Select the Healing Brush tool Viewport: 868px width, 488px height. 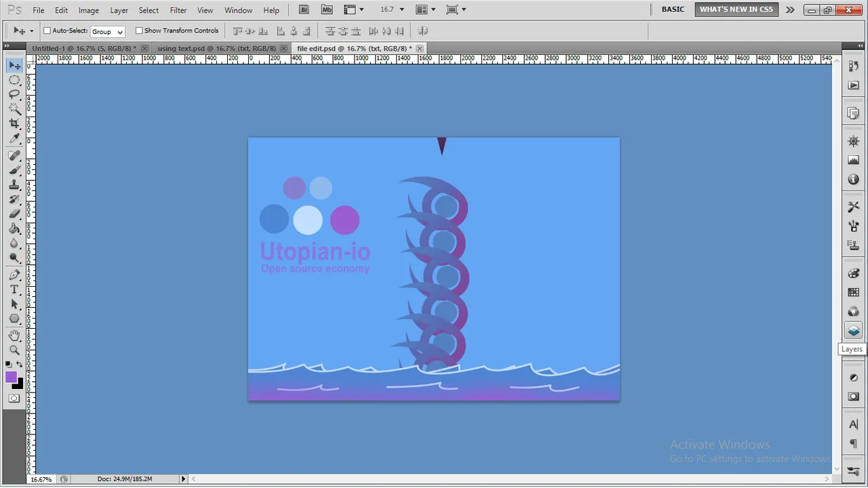point(14,156)
